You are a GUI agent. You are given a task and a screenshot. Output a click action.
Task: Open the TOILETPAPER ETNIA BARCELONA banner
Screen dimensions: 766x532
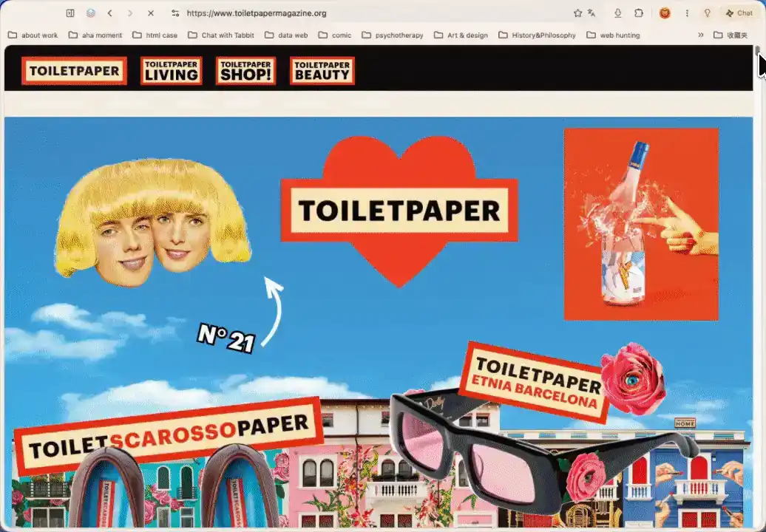(536, 382)
